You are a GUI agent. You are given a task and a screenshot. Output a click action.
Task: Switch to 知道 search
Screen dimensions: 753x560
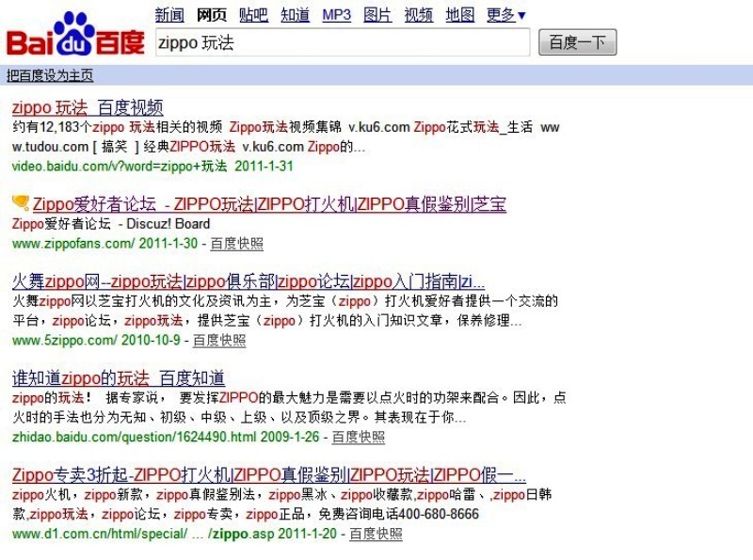pyautogui.click(x=295, y=14)
